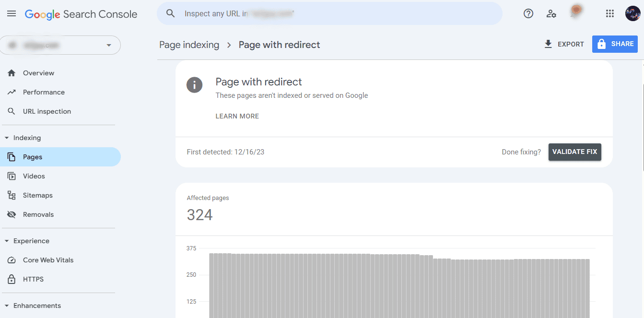Go to Core Web Vitals report
Viewport: 644px width, 318px height.
(x=60, y=260)
